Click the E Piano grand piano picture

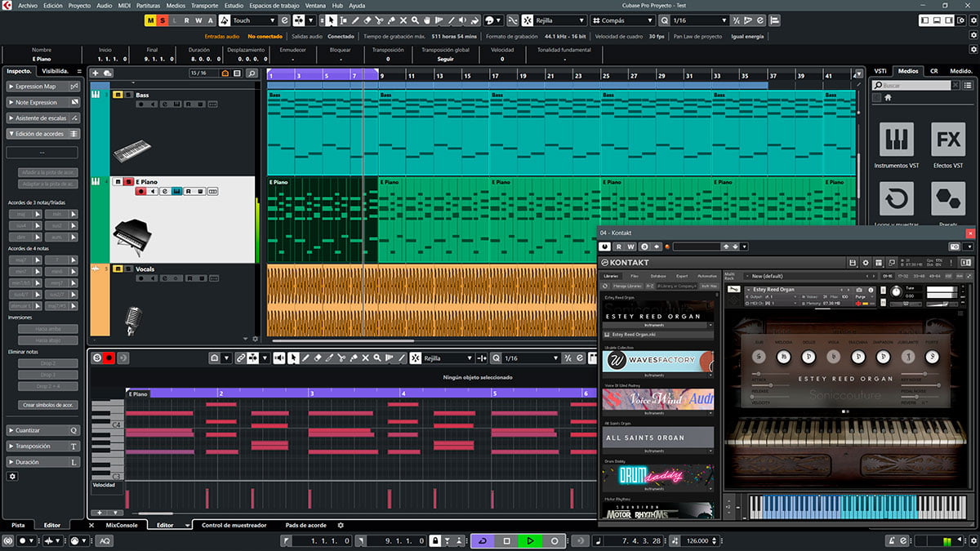coord(131,237)
